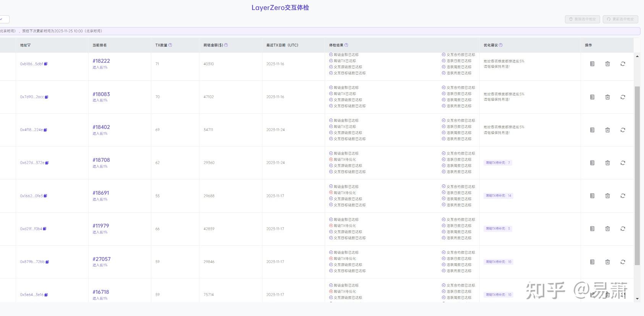
Task: Click the 跨链TX待补充: 7 tag
Action: 498,163
